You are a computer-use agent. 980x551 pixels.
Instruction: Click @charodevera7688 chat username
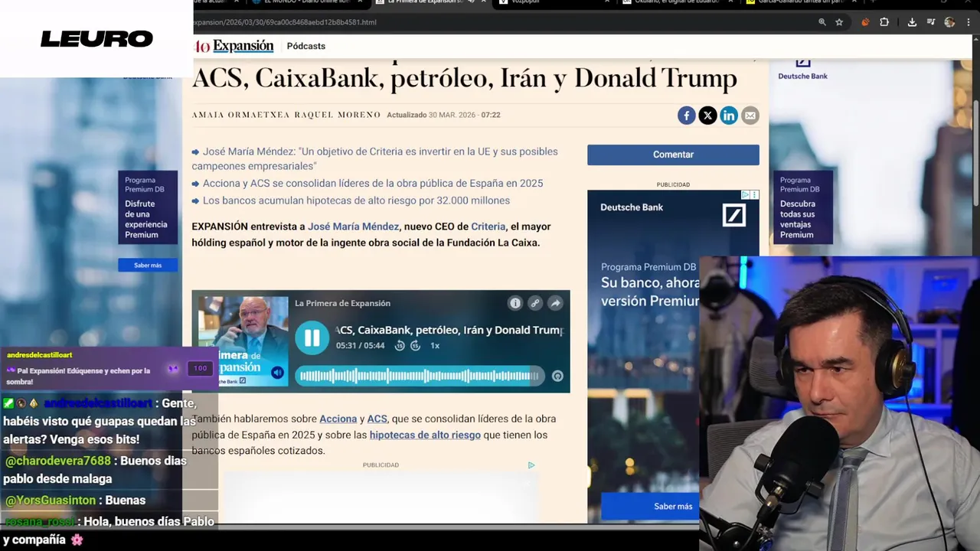(58, 461)
